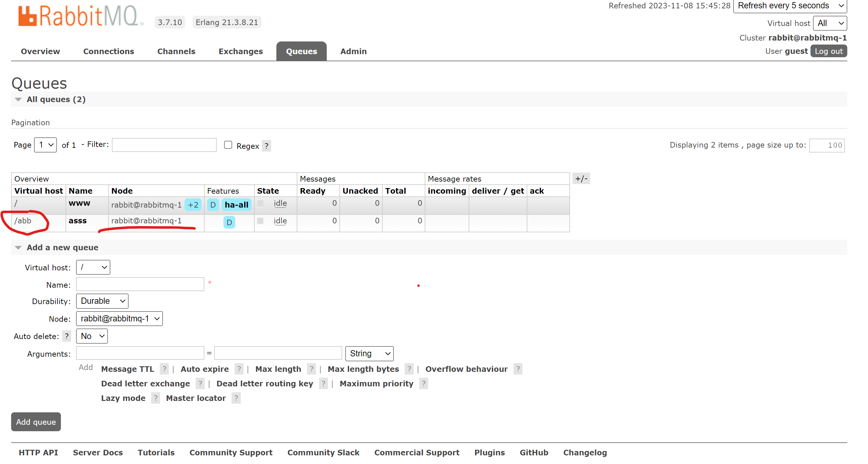Screen dimensions: 868x464
Task: Click the Auto delete help question mark
Action: coord(67,336)
